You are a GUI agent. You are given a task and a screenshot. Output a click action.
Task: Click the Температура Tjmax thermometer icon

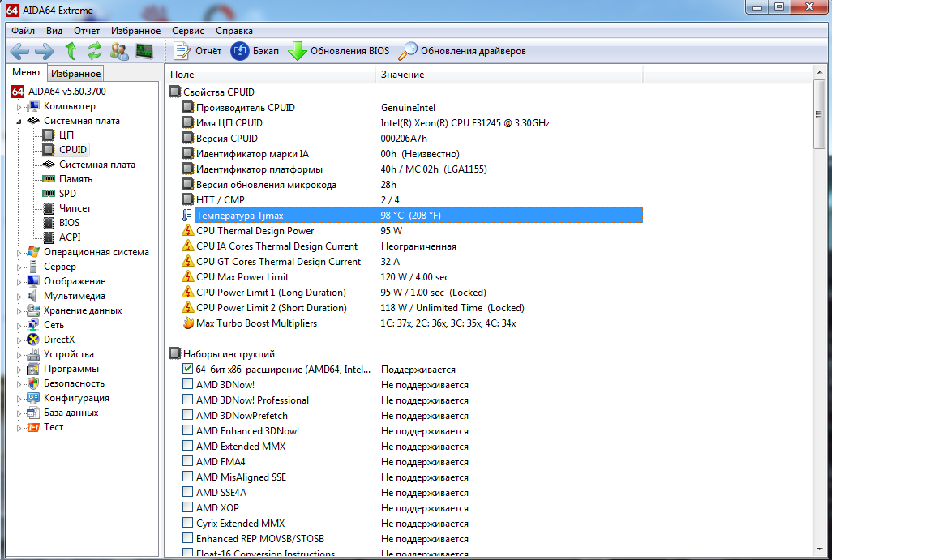click(x=187, y=215)
